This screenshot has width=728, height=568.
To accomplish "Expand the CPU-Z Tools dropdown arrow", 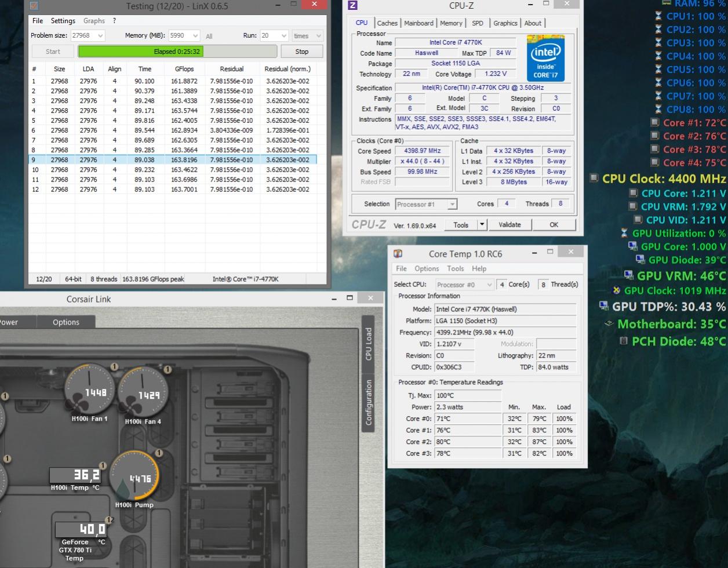I will pyautogui.click(x=482, y=225).
